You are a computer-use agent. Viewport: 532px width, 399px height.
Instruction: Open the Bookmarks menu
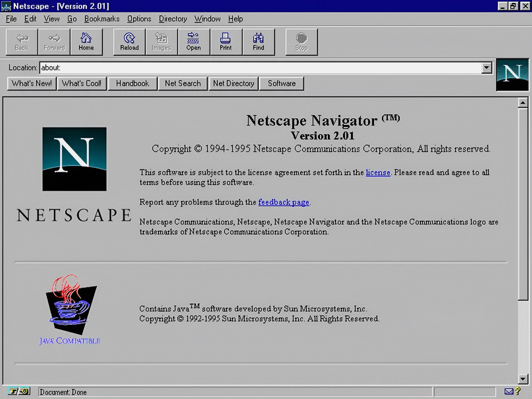click(x=102, y=19)
